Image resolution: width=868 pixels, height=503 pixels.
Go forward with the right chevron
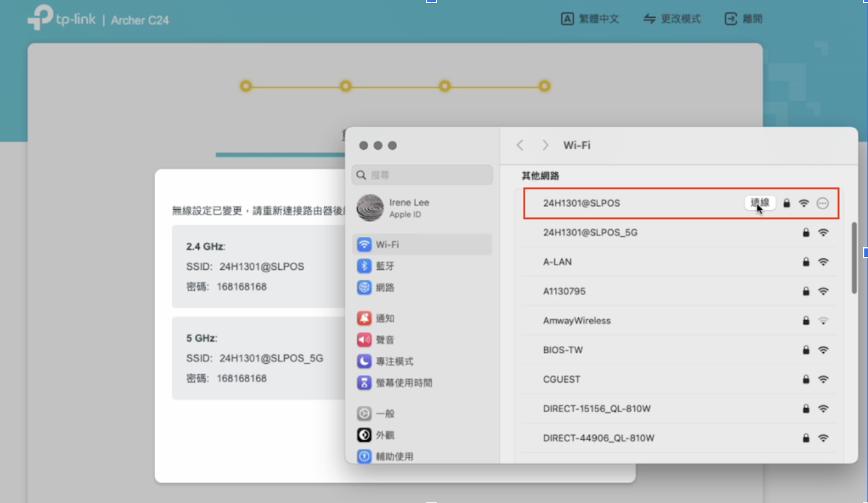(545, 145)
